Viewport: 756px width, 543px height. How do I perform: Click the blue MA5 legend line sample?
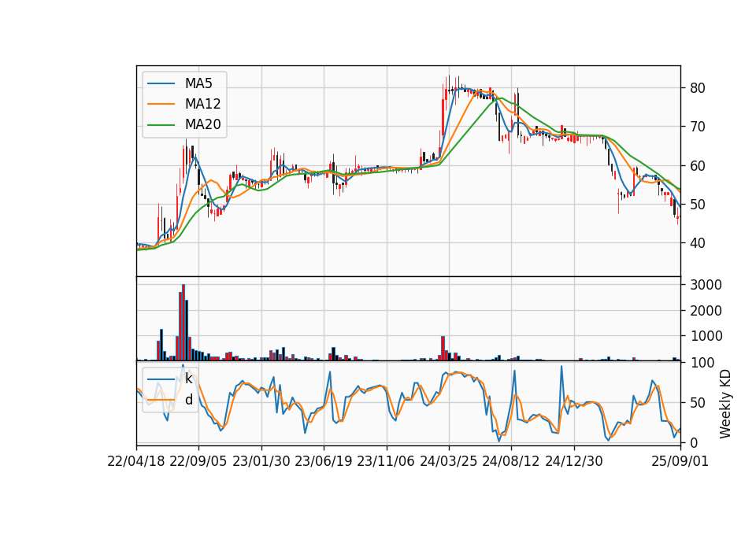point(161,83)
